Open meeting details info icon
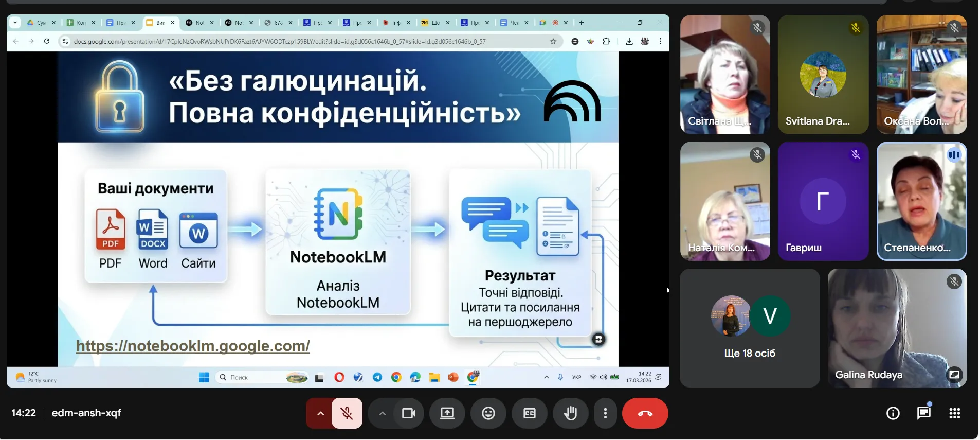 (893, 413)
